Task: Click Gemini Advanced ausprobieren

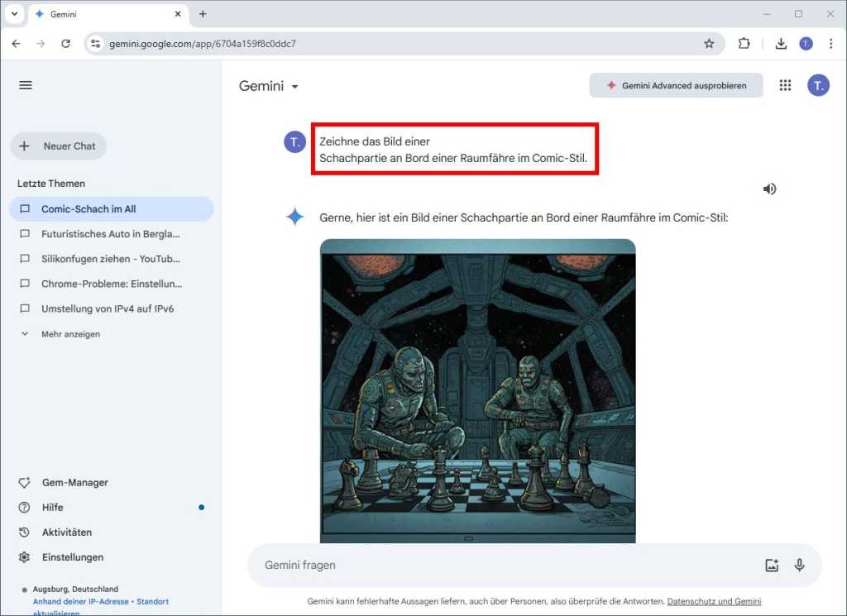Action: (x=676, y=84)
